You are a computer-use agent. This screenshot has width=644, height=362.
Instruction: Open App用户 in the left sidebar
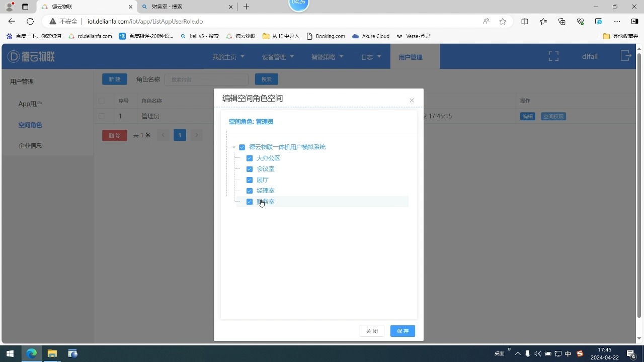(x=30, y=104)
